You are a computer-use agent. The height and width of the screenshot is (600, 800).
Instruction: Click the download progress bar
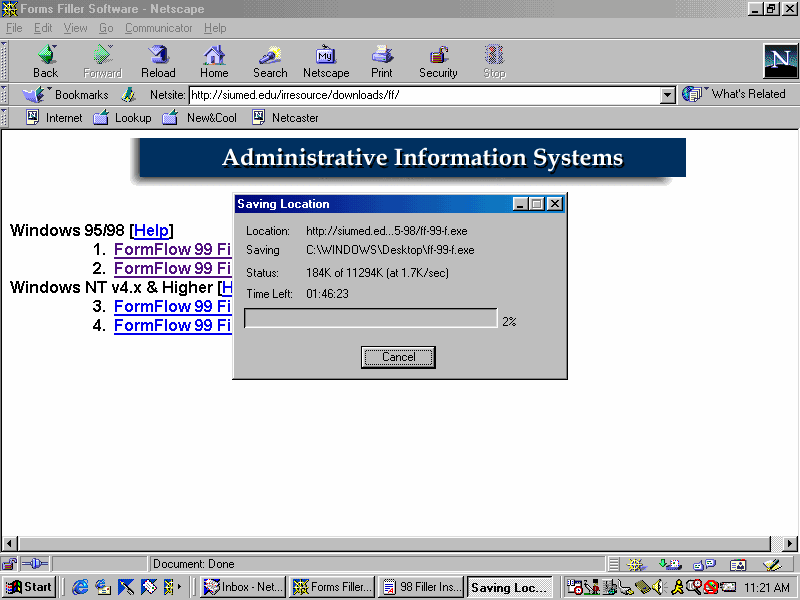point(370,319)
